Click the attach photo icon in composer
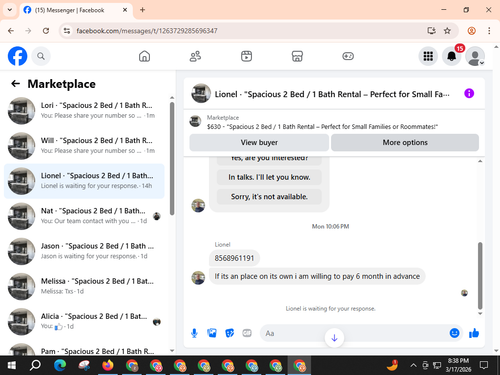This screenshot has width=500, height=375. pos(212,333)
